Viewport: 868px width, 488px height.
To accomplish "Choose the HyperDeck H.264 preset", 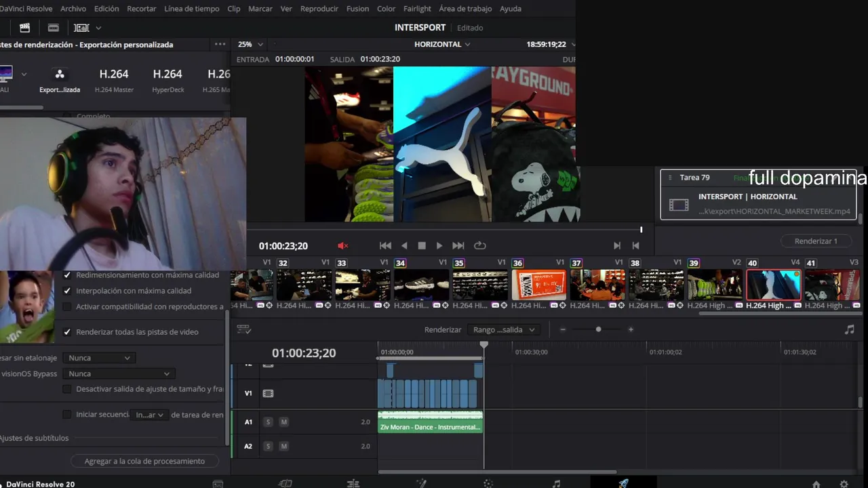I will 167,79.
